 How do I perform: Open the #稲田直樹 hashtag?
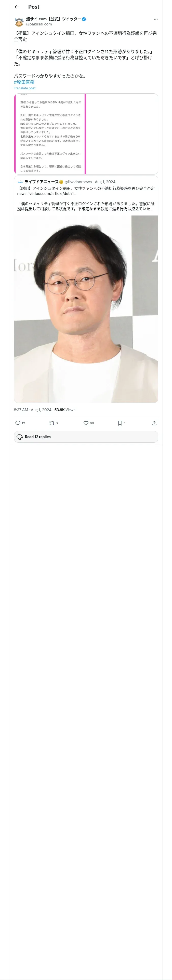(24, 82)
